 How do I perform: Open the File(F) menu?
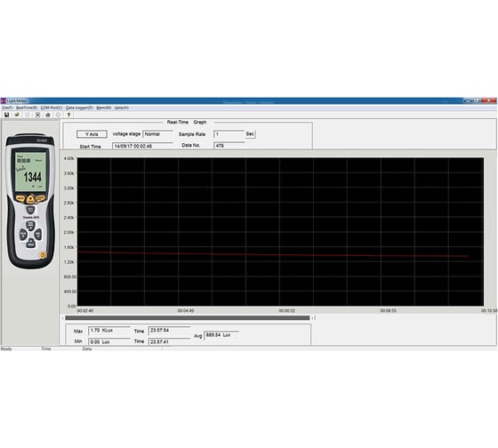7,108
